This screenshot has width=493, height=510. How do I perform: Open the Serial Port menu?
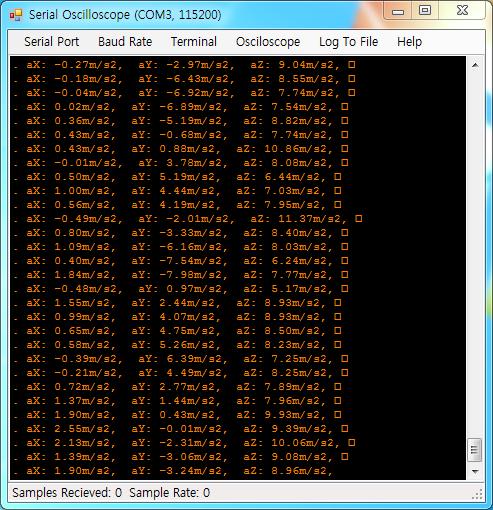[51, 42]
